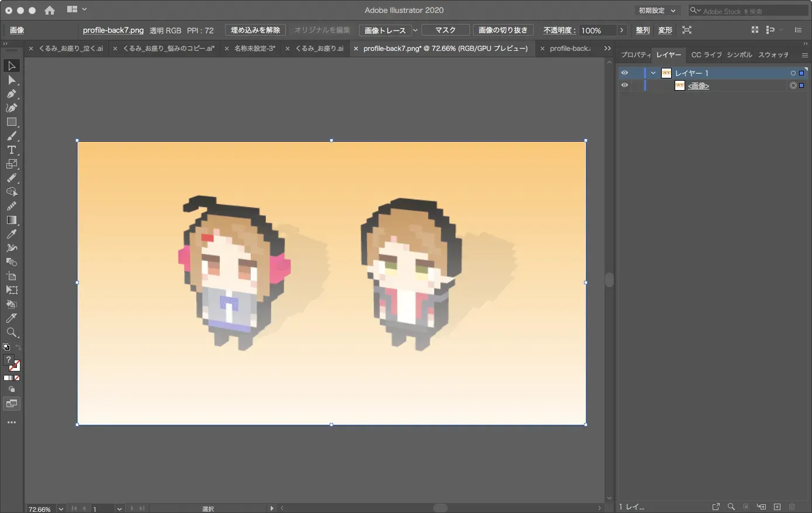Select the Blend tool
Image resolution: width=812 pixels, height=513 pixels.
point(11,262)
